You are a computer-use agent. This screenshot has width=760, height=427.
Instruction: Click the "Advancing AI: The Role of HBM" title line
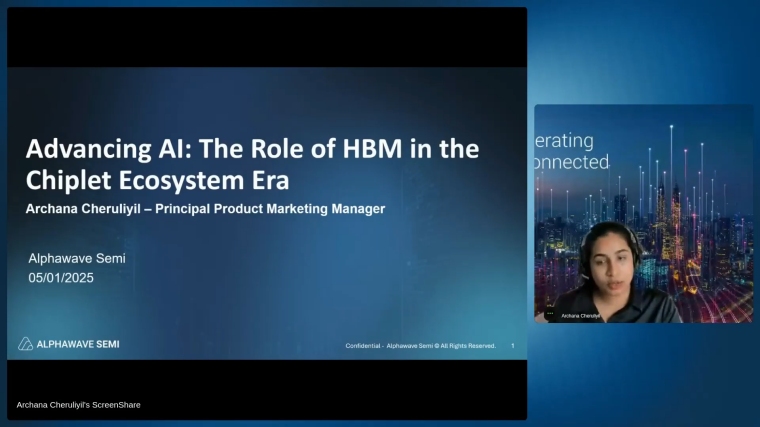pyautogui.click(x=252, y=149)
